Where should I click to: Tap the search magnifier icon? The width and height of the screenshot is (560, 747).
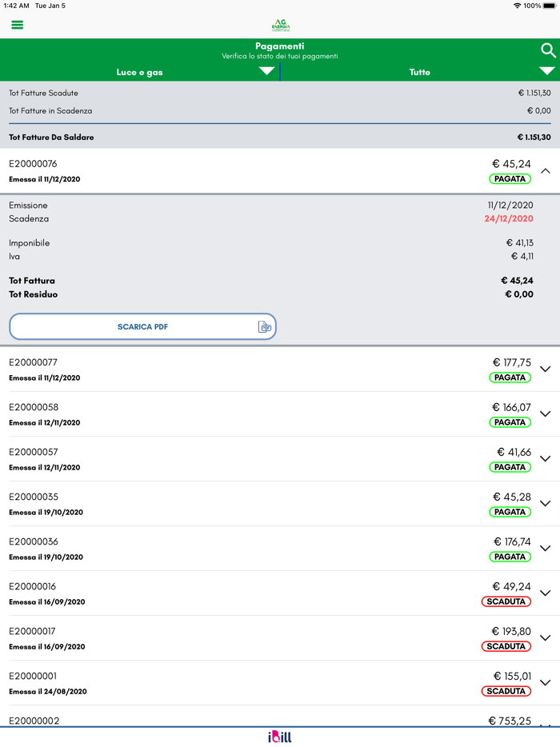click(x=548, y=50)
